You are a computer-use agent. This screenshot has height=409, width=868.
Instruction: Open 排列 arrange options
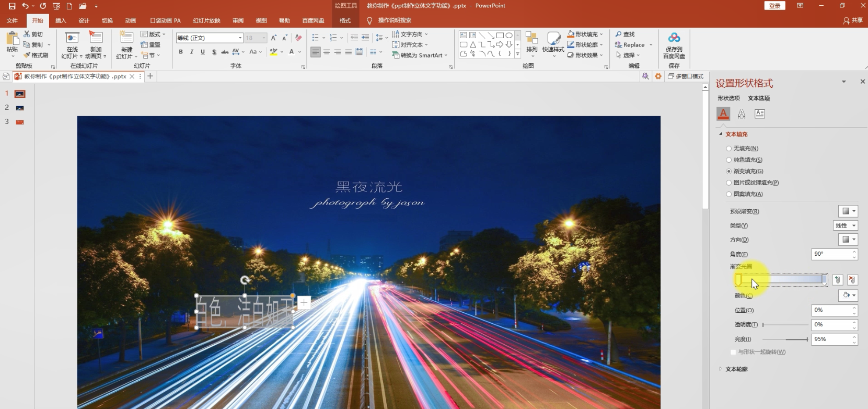coord(532,44)
